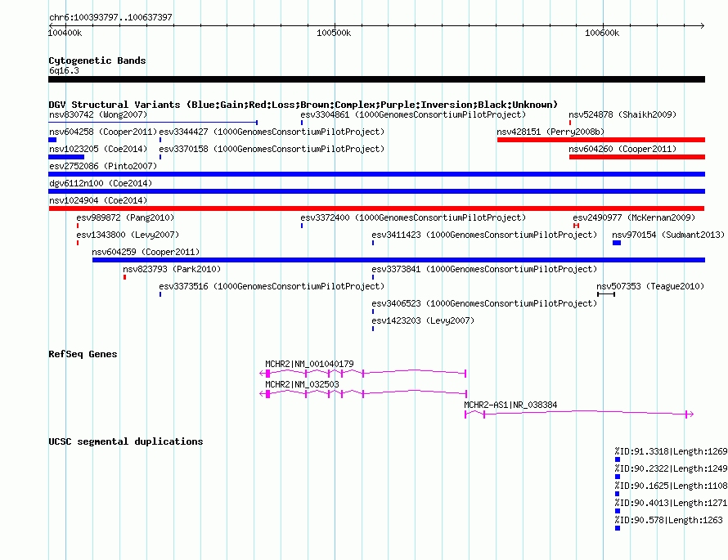The height and width of the screenshot is (560, 728).
Task: Select nsv507353 (Teague2010) label
Action: click(650, 286)
